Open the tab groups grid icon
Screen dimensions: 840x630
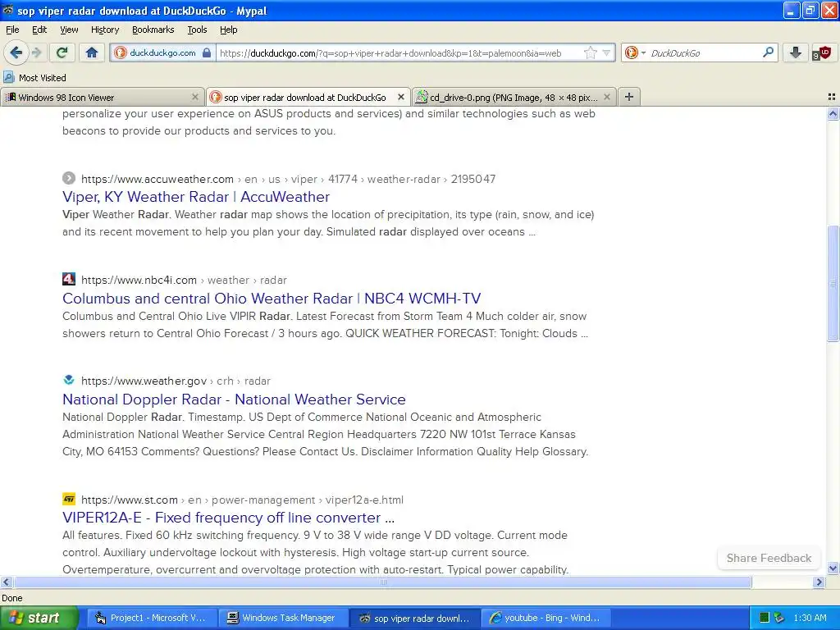point(832,97)
